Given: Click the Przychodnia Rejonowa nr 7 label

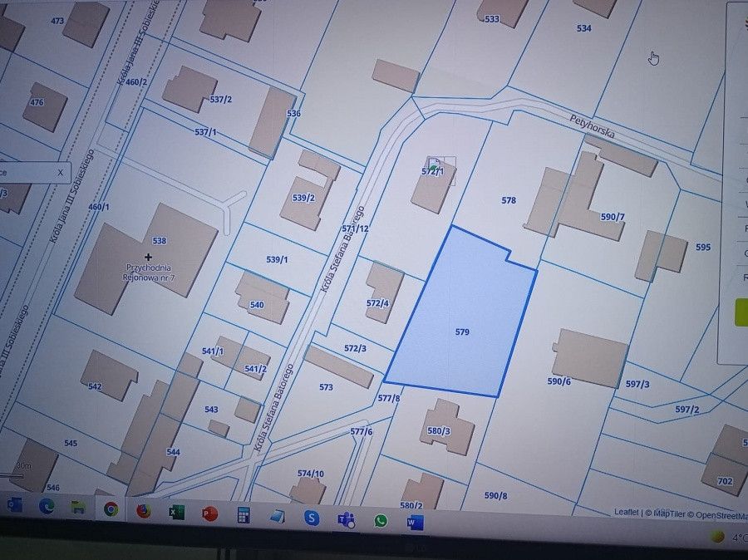Looking at the screenshot, I should pyautogui.click(x=149, y=273).
